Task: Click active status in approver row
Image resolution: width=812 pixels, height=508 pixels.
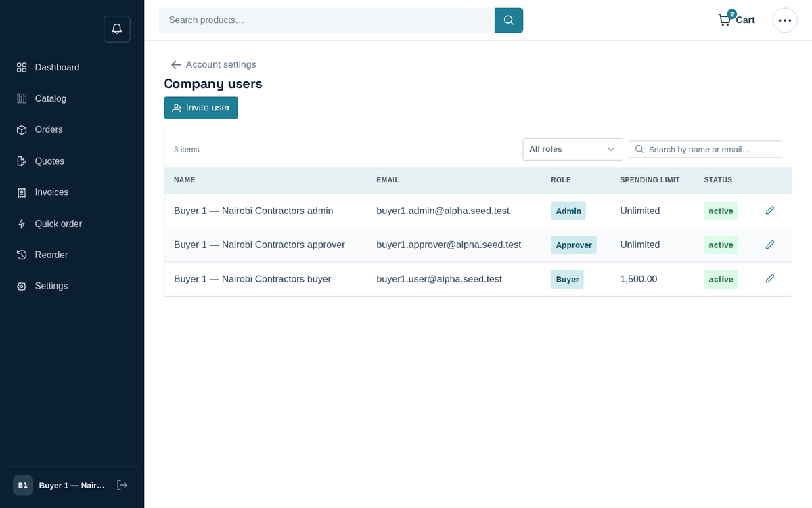Action: click(721, 245)
